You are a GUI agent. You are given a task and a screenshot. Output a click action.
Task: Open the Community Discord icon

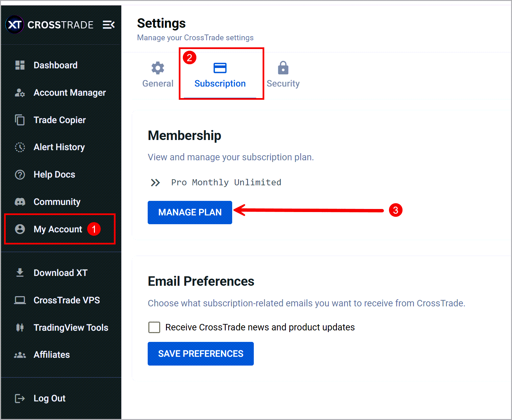[x=20, y=202]
